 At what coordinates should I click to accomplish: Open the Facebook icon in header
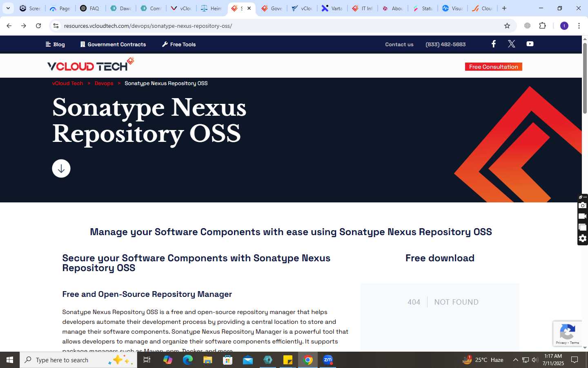[x=493, y=44]
